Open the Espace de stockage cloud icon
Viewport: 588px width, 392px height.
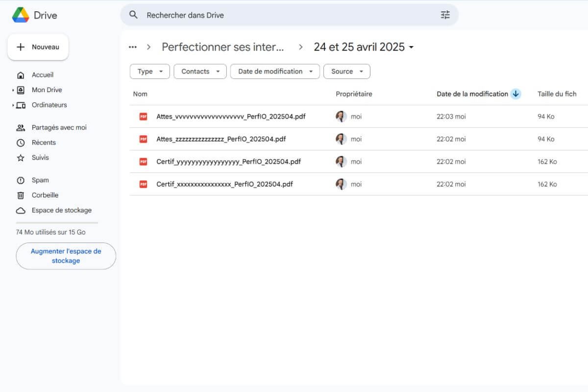coord(20,210)
